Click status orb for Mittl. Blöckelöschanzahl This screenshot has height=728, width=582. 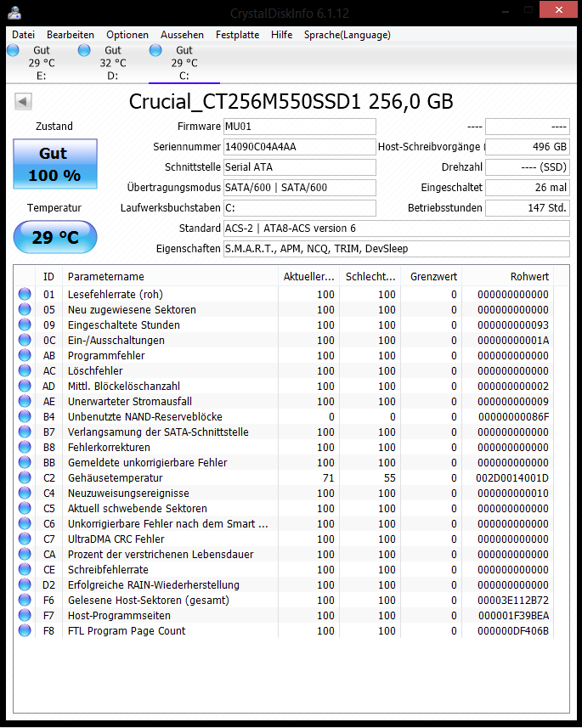coord(25,386)
